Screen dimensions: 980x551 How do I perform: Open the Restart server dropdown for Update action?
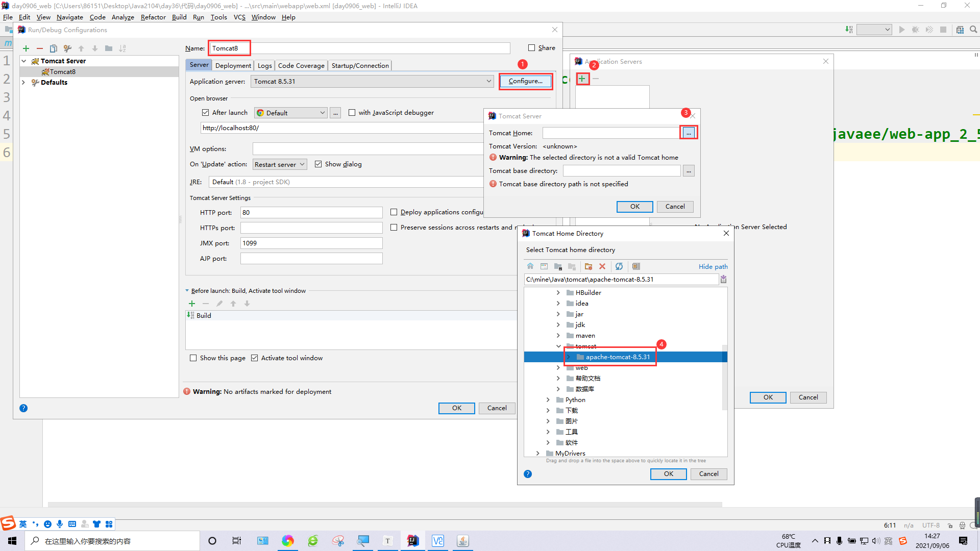tap(279, 164)
